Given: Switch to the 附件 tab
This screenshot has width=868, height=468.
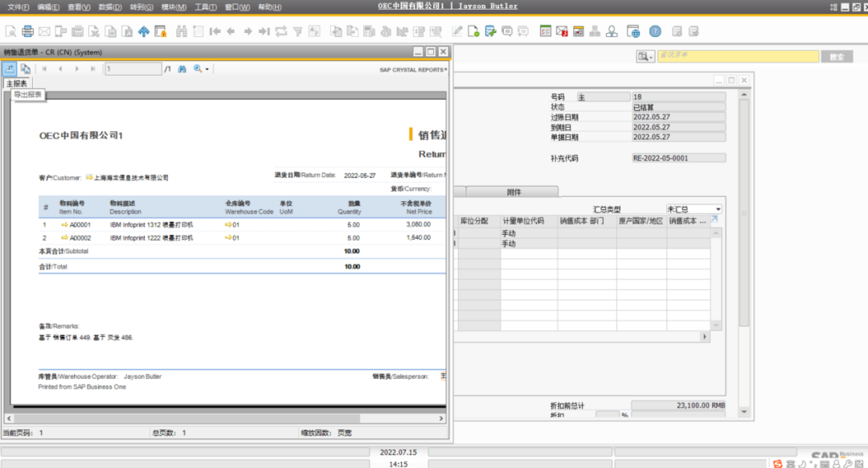Looking at the screenshot, I should click(513, 191).
